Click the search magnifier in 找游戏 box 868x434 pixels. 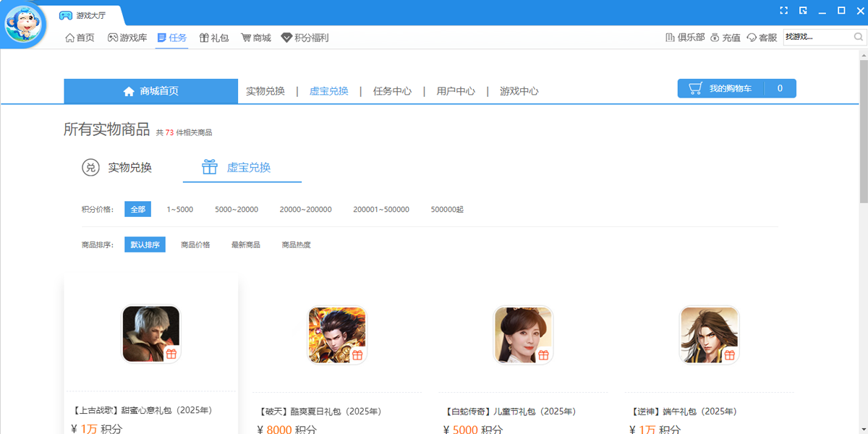(x=858, y=36)
